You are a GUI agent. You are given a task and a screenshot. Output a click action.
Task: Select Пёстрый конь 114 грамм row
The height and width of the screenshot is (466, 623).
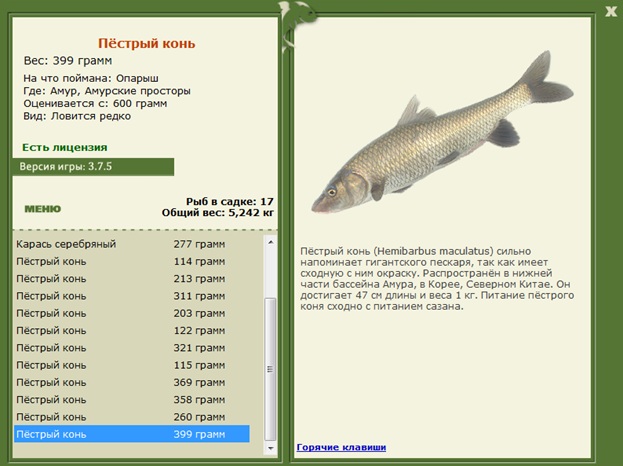click(x=132, y=261)
